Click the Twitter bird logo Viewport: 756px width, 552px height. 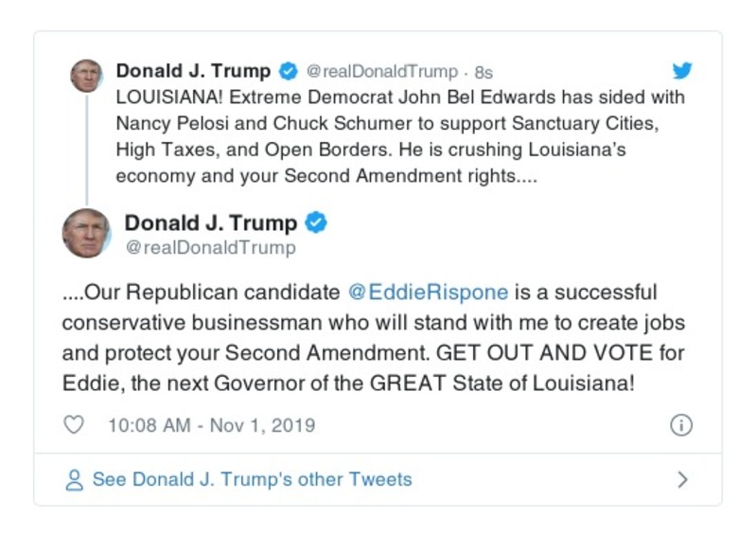point(681,71)
